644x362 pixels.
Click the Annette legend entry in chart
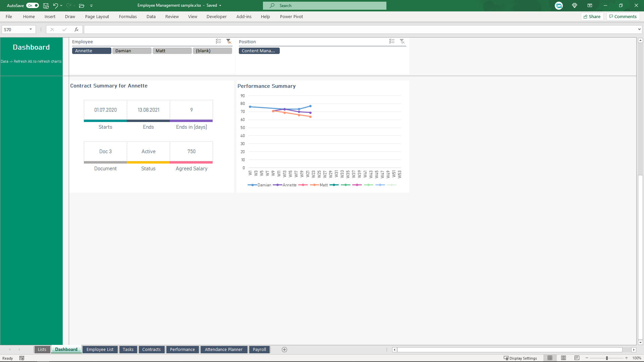285,185
